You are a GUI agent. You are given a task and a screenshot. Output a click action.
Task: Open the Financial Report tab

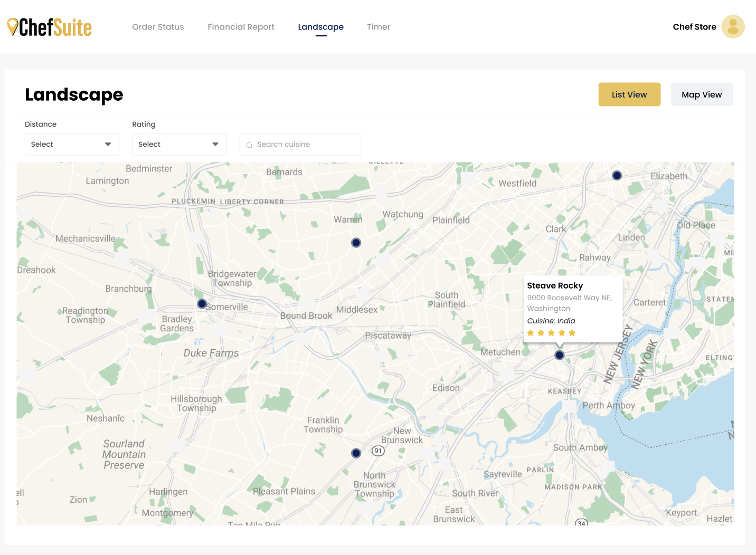point(241,27)
